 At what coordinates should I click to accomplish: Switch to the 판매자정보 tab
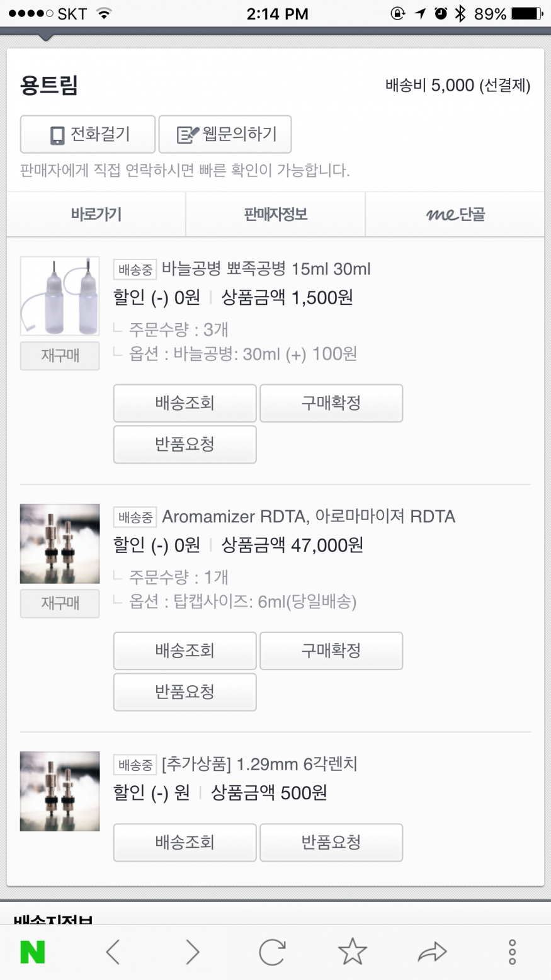[275, 215]
